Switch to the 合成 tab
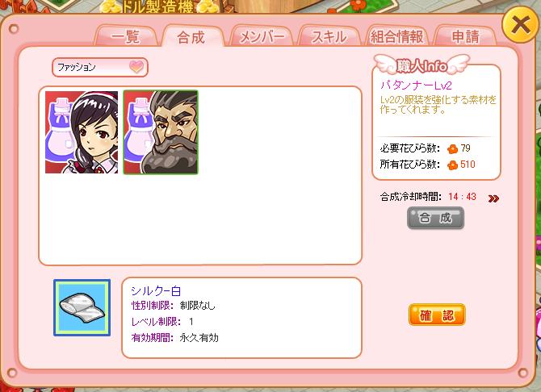541x392 pixels. pos(192,36)
